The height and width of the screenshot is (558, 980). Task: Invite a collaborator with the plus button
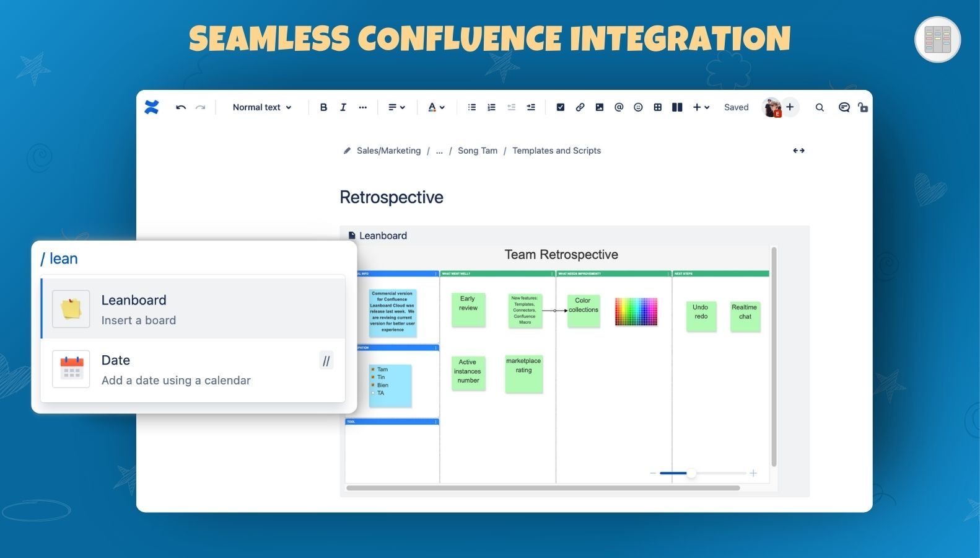(790, 107)
